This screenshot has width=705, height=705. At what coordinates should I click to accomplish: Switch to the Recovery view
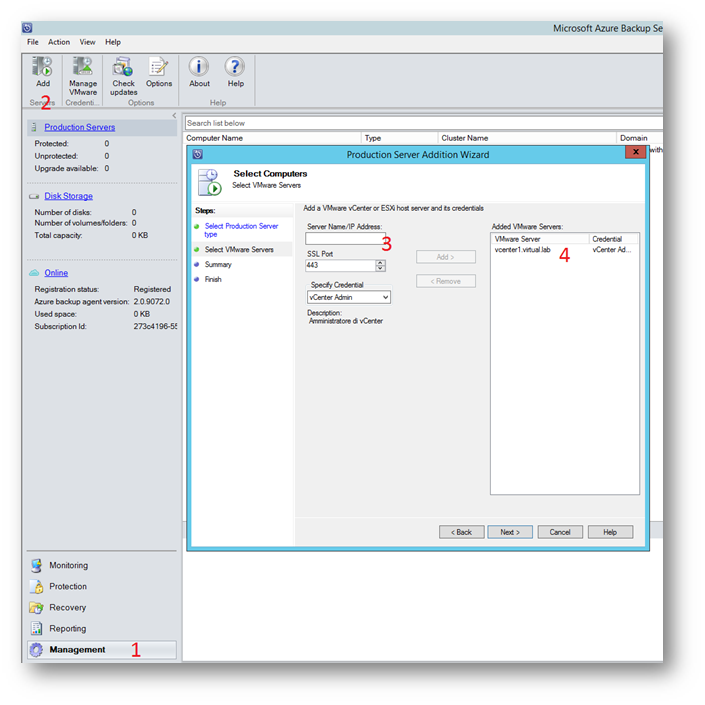click(x=67, y=607)
